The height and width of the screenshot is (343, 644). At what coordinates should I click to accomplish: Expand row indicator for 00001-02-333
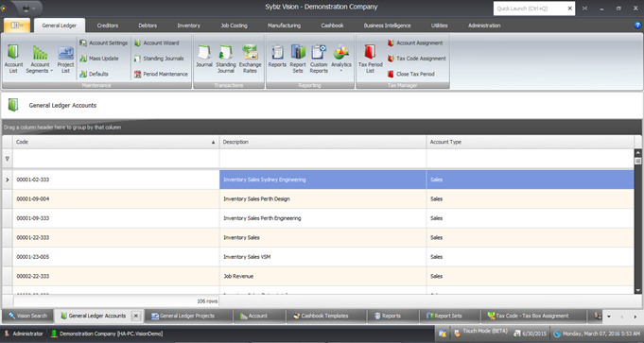[8, 180]
